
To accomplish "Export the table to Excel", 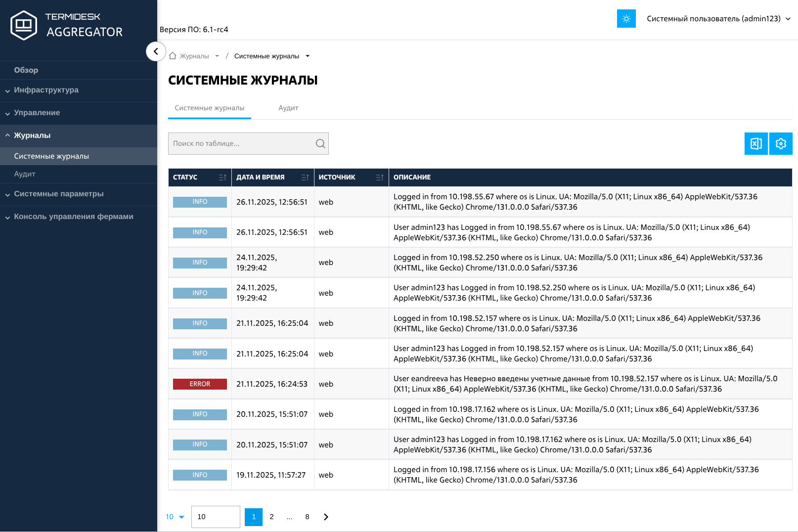I will [x=755, y=144].
